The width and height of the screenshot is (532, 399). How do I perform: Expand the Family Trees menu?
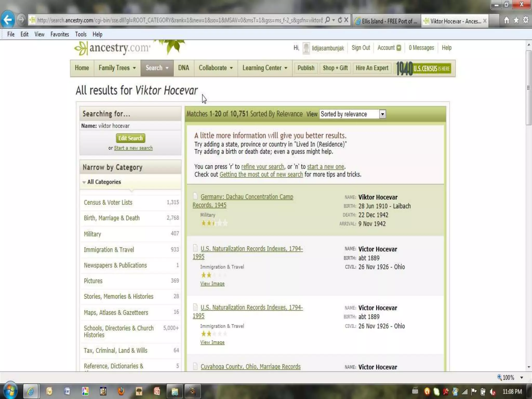(x=117, y=68)
